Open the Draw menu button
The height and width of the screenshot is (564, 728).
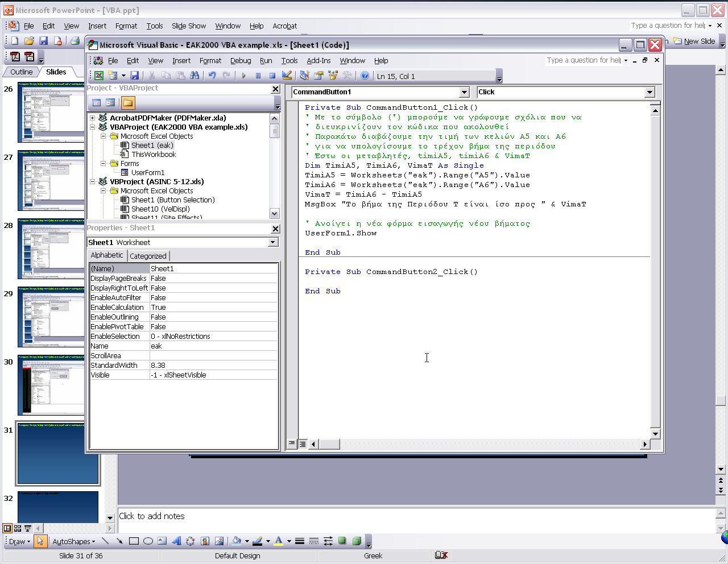click(x=19, y=541)
